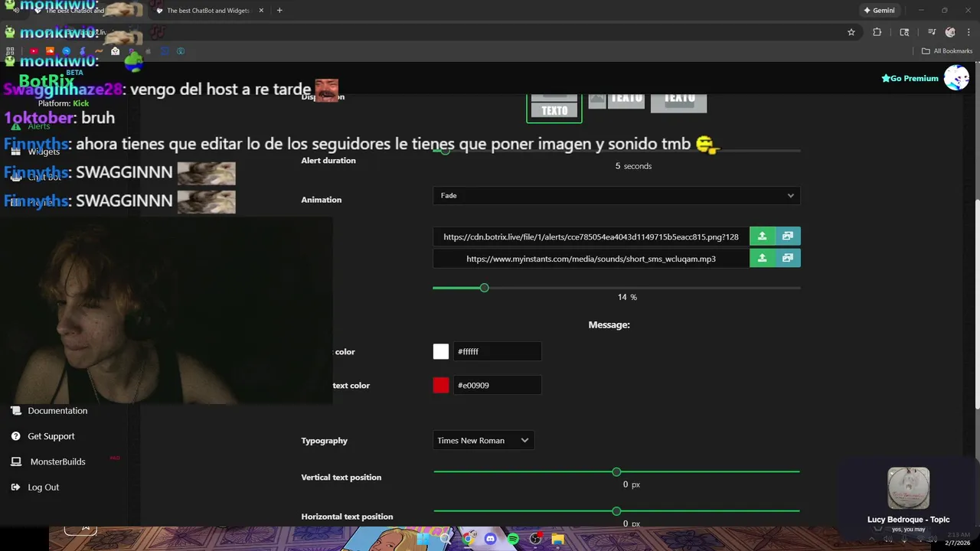Adjust the Horizontal text position slider
Image resolution: width=980 pixels, height=551 pixels.
pyautogui.click(x=616, y=511)
